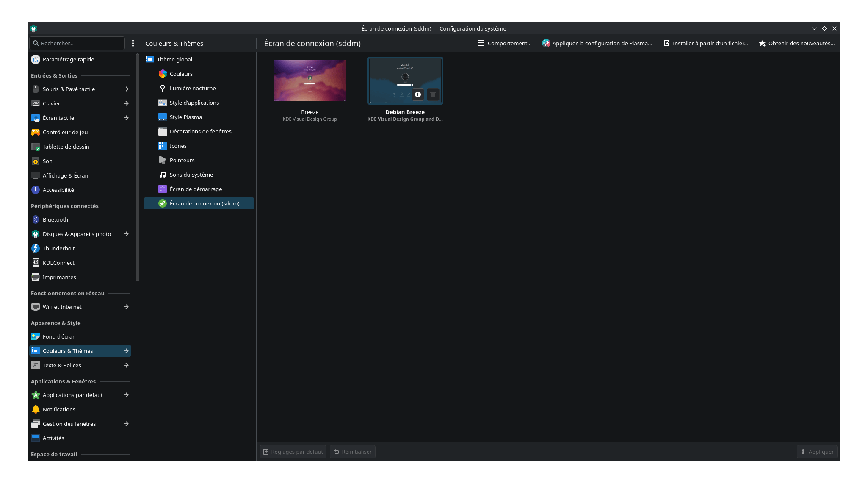
Task: Expand Applications par défaut submenu
Action: pyautogui.click(x=126, y=395)
